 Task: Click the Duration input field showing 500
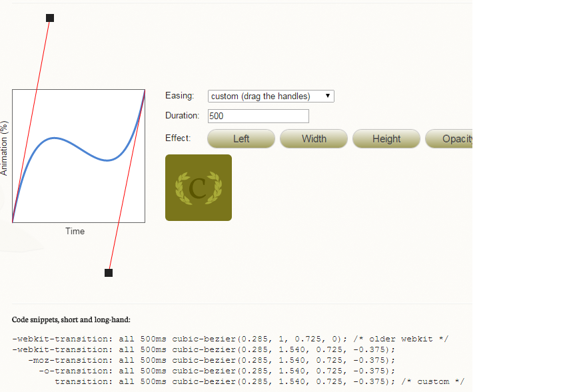pos(259,116)
